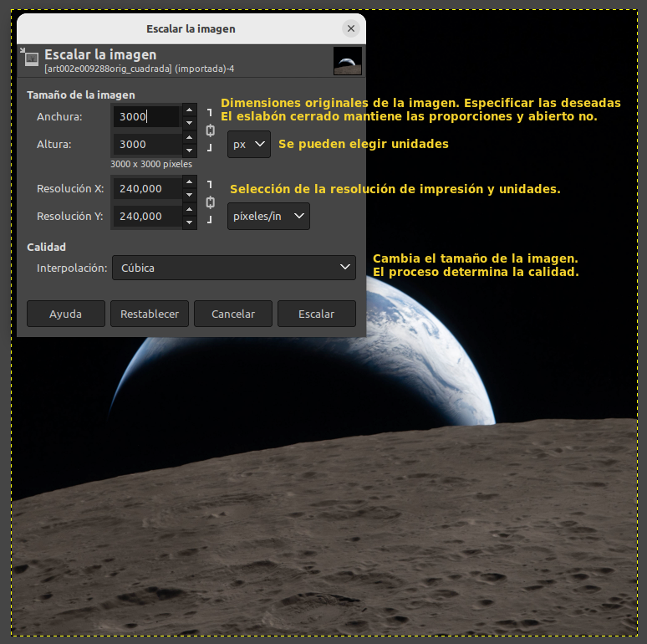The height and width of the screenshot is (644, 647).
Task: Decrease Altura using down spinner arrow
Action: (190, 151)
